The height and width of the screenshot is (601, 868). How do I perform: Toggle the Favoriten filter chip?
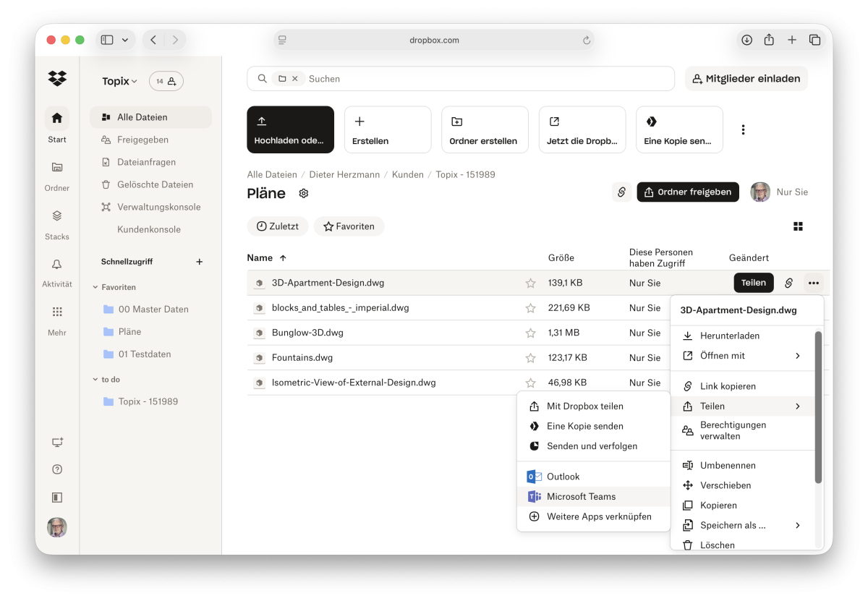(349, 226)
